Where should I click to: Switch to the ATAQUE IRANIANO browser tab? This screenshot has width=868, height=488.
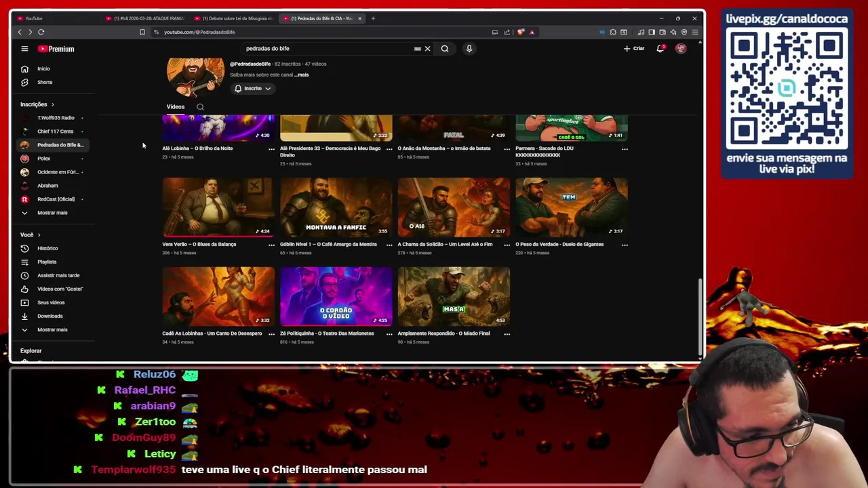click(x=144, y=18)
